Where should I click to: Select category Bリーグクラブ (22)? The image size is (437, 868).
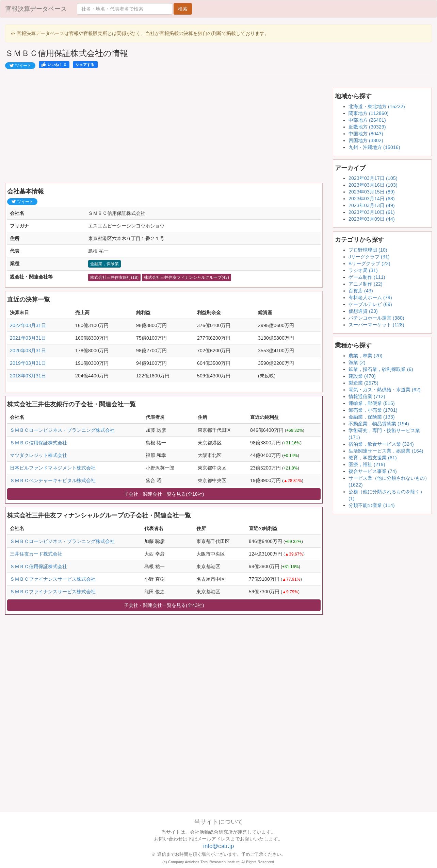point(369,263)
